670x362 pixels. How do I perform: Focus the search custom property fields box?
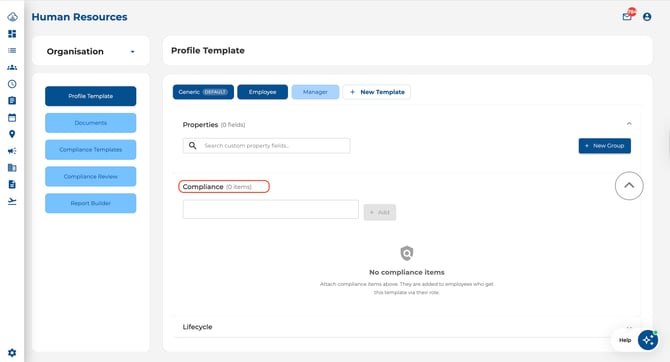click(267, 146)
